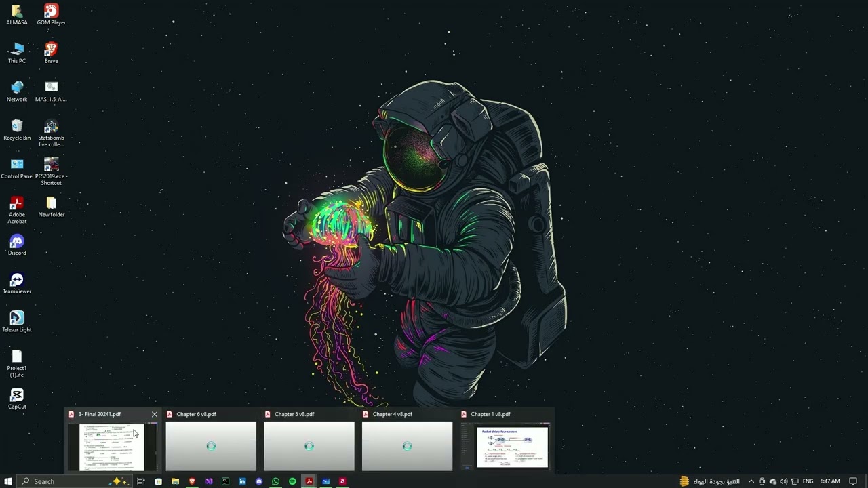868x488 pixels.
Task: Launch GOM Player from the desktop
Action: 51,15
